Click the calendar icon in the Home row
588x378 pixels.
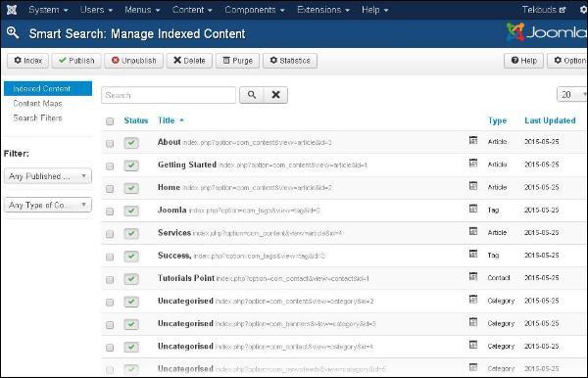(473, 185)
